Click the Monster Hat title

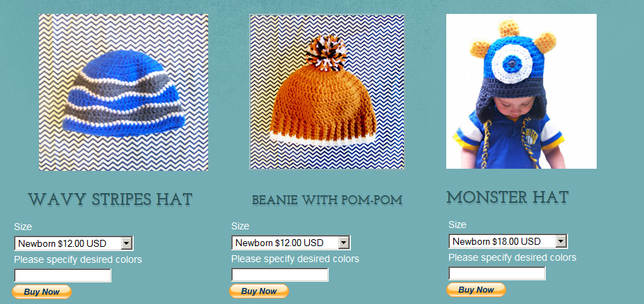click(508, 198)
